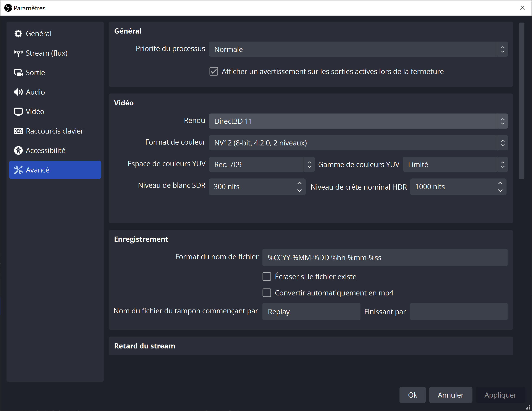The height and width of the screenshot is (411, 532).
Task: Click the Finissant par suffix field
Action: tap(459, 312)
